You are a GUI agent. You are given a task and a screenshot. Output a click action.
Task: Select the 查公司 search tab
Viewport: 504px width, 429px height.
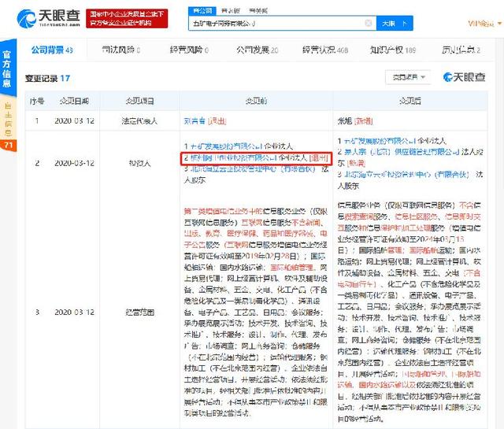pos(202,10)
